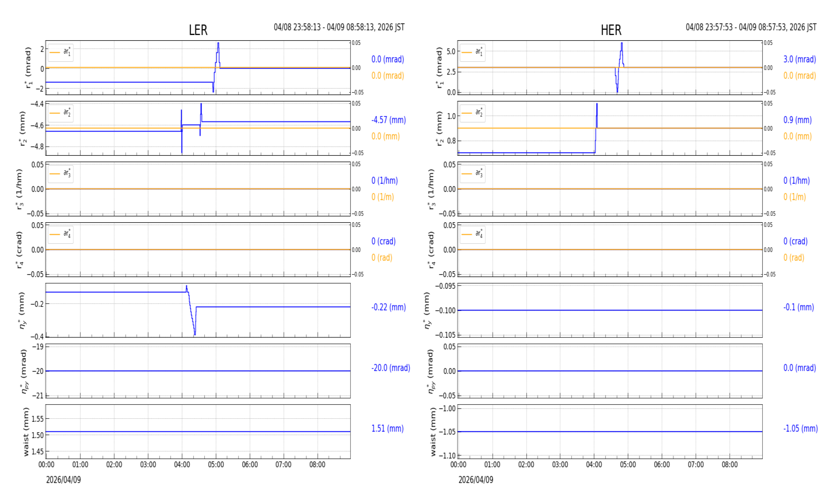Click HER orange value 0 (rad)
The width and height of the screenshot is (824, 504).
coord(794,258)
